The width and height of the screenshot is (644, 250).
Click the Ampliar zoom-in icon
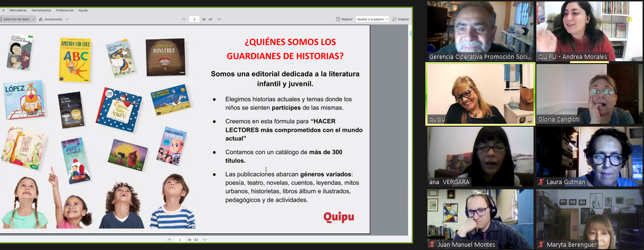pyautogui.click(x=394, y=19)
